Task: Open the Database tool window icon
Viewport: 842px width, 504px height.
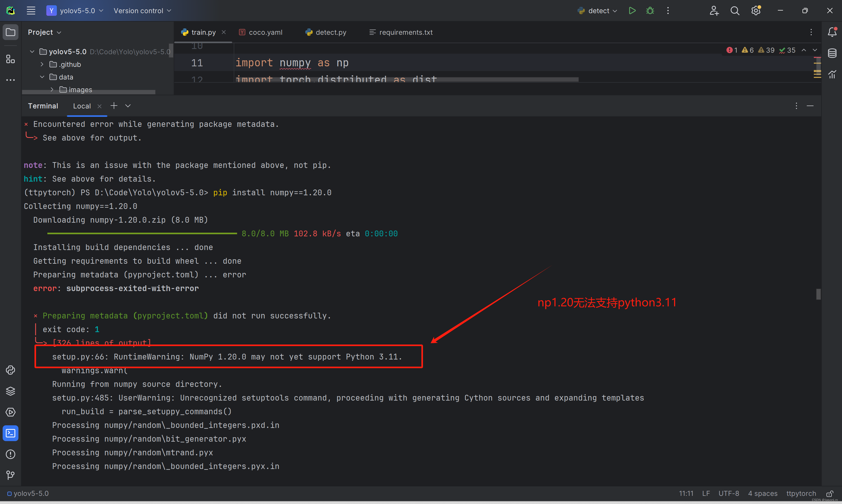Action: pyautogui.click(x=832, y=53)
